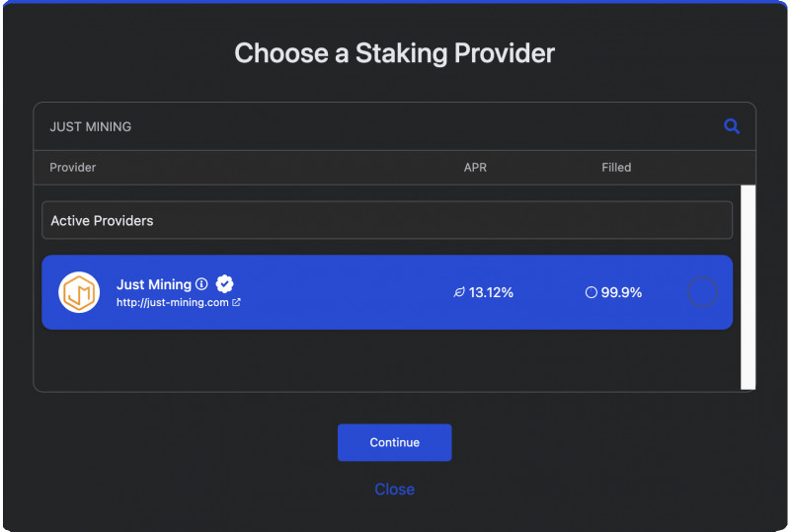
Task: Open the http://just-mining.com link
Action: click(x=172, y=302)
